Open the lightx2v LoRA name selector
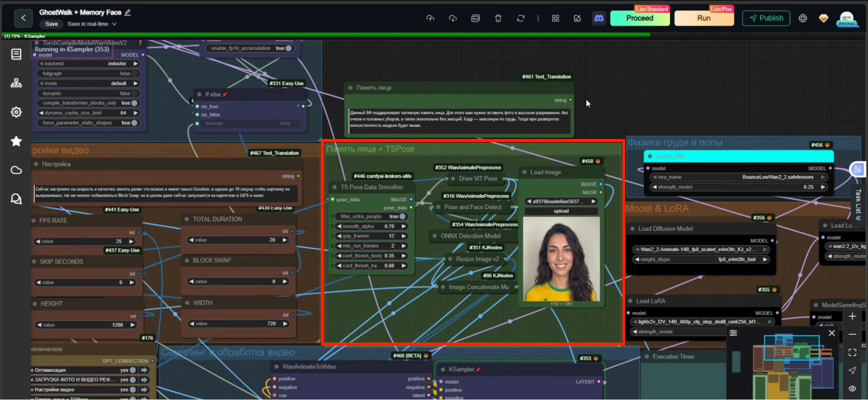Image resolution: width=868 pixels, height=400 pixels. 702,322
